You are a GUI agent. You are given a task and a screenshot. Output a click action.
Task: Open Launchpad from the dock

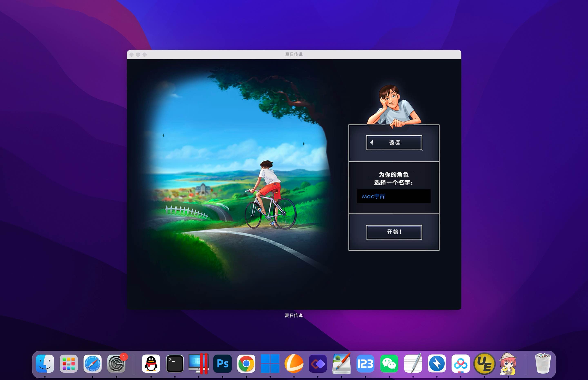tap(69, 364)
